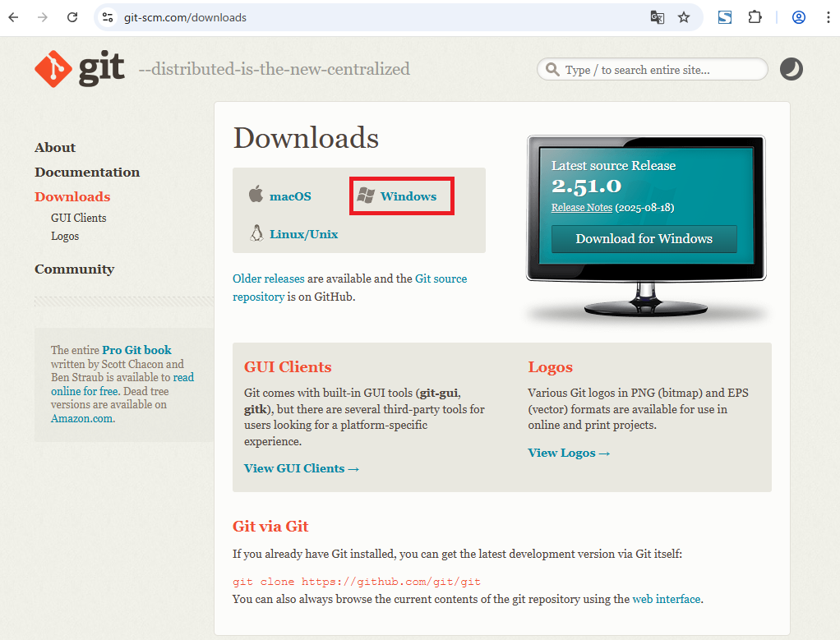Click the Linux penguin icon
The image size is (840, 640).
tap(256, 233)
